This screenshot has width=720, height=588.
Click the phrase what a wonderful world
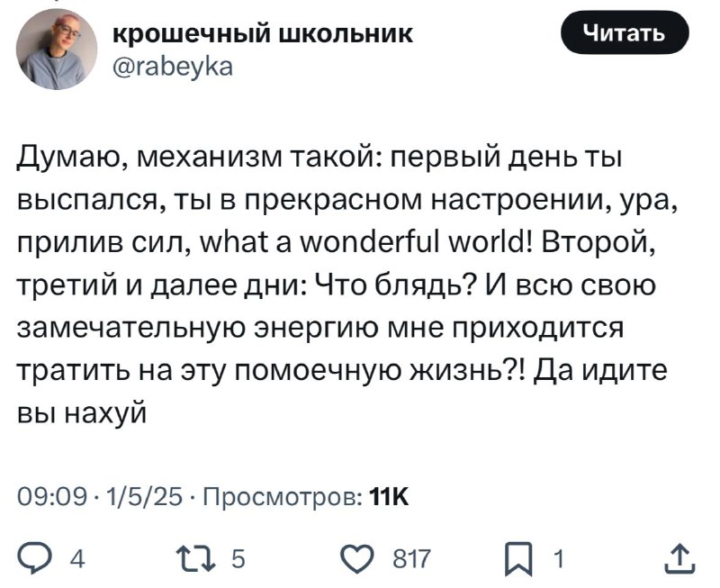click(365, 242)
